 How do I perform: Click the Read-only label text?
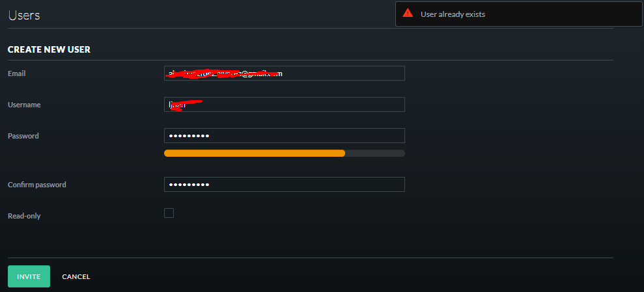tap(24, 216)
